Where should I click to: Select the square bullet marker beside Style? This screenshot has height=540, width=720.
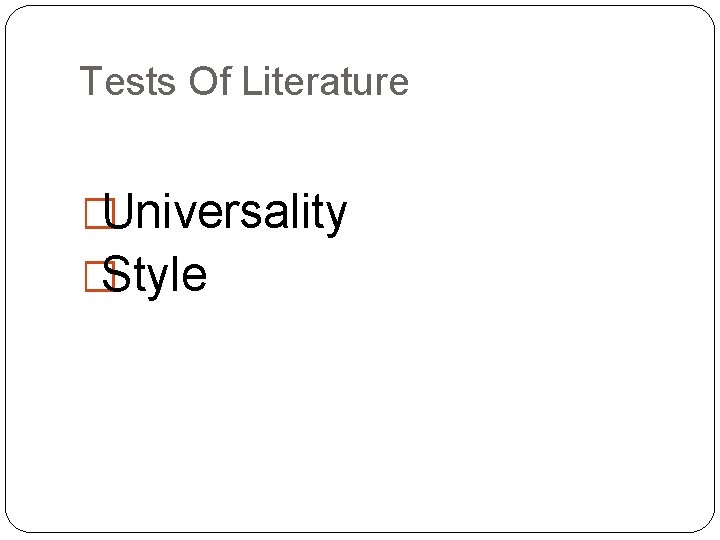point(100,276)
